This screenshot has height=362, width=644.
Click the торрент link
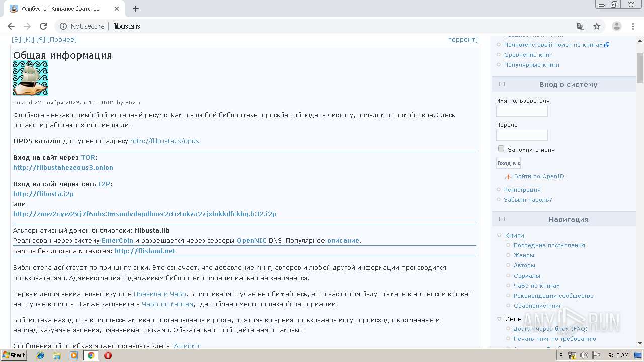[x=463, y=39]
